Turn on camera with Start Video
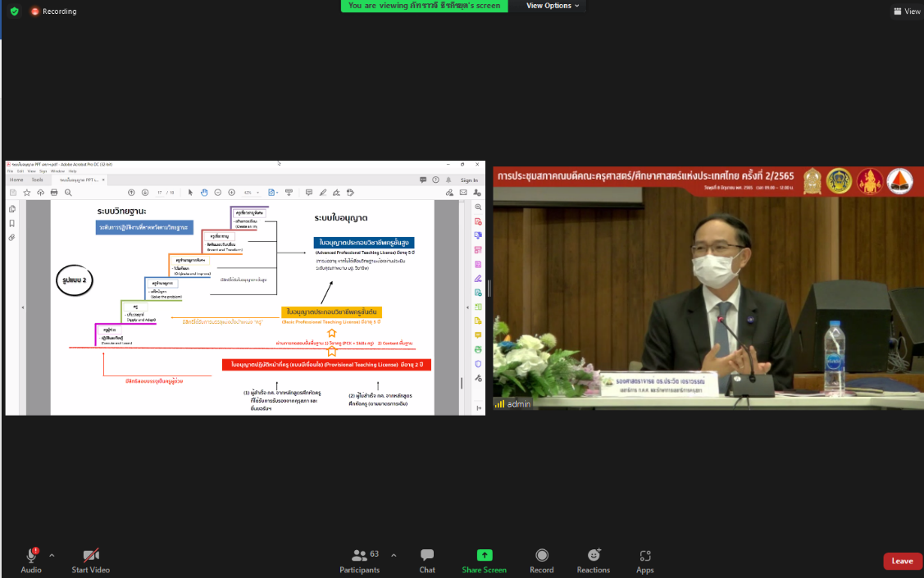This screenshot has height=578, width=924. click(91, 560)
